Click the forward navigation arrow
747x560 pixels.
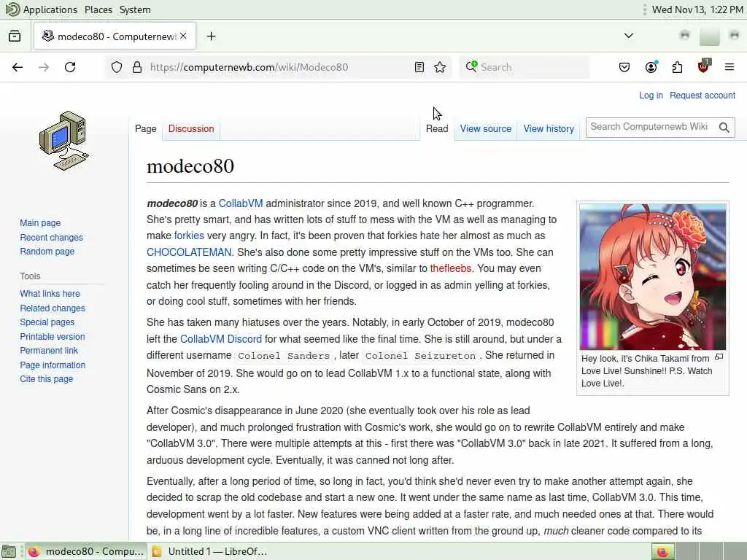coord(44,67)
